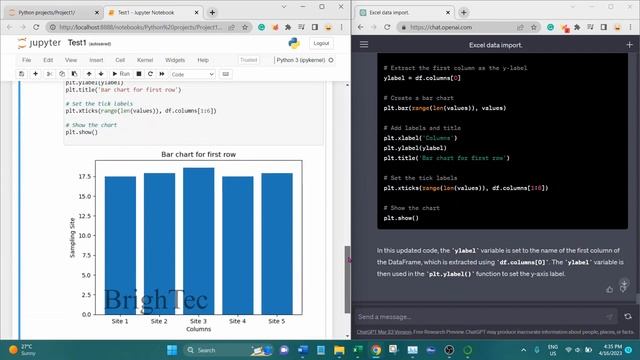The width and height of the screenshot is (640, 360).
Task: Open new tab in ChatGPT browser window
Action: (x=464, y=13)
